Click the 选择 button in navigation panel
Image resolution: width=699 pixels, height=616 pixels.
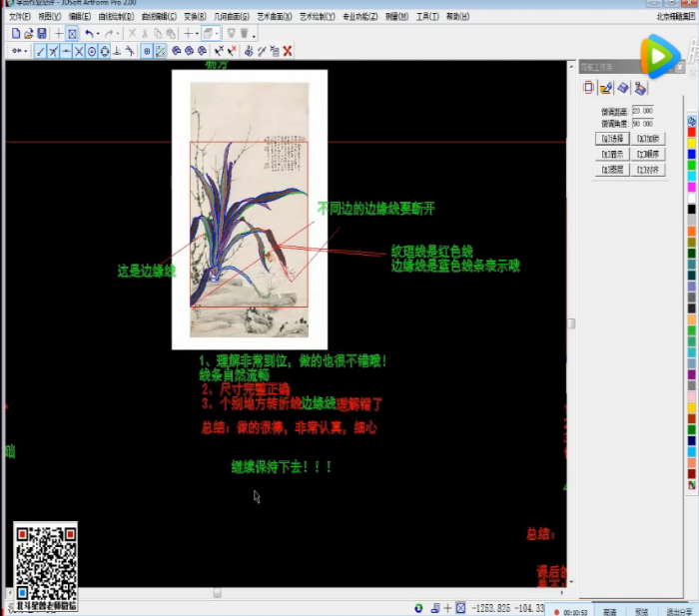[x=612, y=139]
